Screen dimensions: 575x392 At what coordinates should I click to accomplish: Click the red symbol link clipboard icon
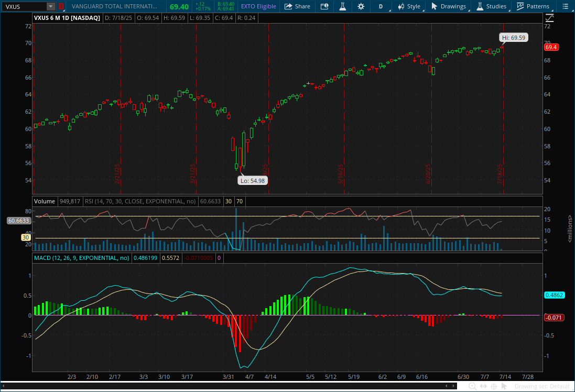point(61,6)
